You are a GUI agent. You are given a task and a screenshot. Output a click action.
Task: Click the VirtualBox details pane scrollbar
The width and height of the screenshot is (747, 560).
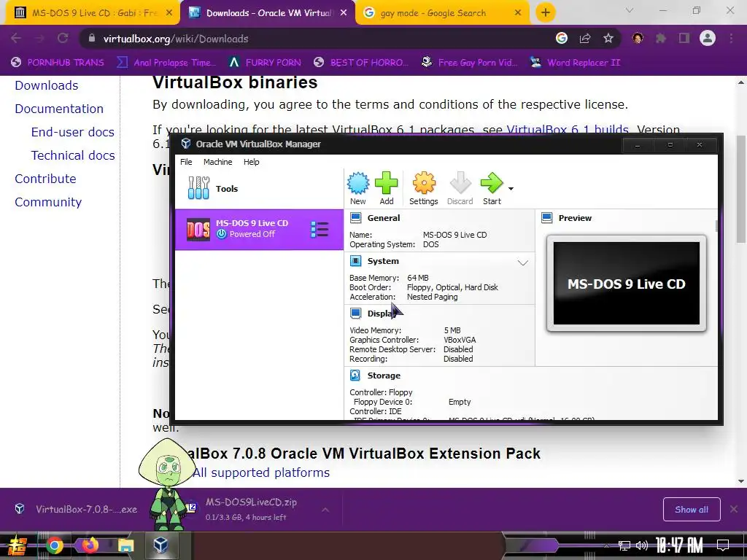(x=716, y=226)
